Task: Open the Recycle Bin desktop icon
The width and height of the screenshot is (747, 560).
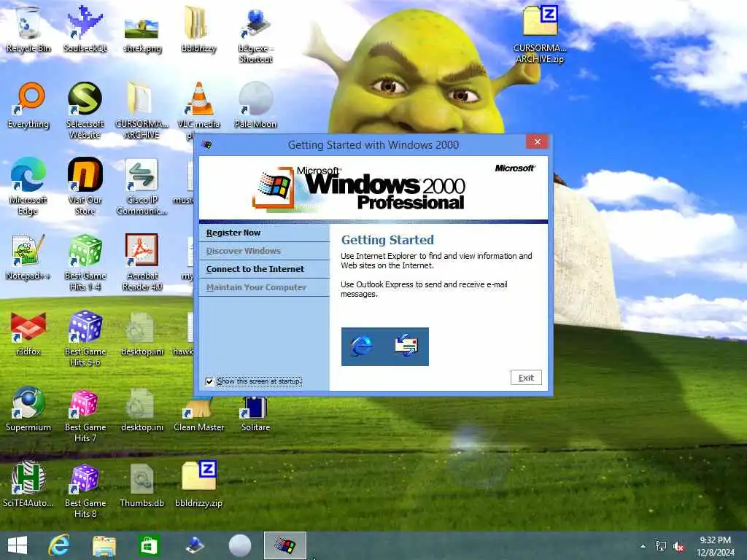Action: pos(28,28)
